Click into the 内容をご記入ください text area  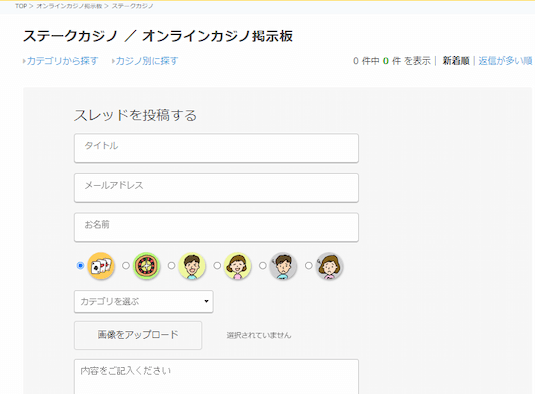(216, 377)
